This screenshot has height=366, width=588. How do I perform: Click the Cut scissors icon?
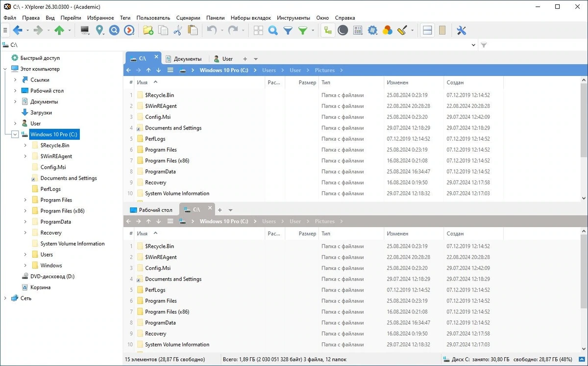[177, 30]
